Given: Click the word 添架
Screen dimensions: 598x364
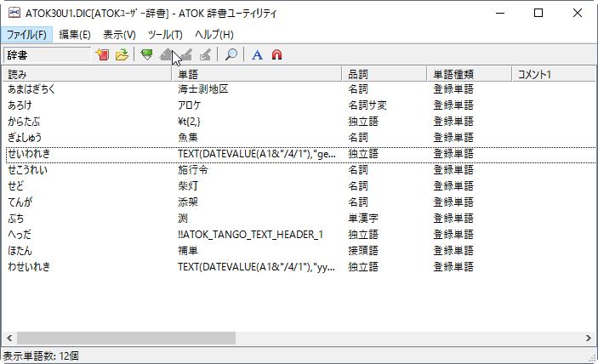Looking at the screenshot, I should tap(188, 202).
